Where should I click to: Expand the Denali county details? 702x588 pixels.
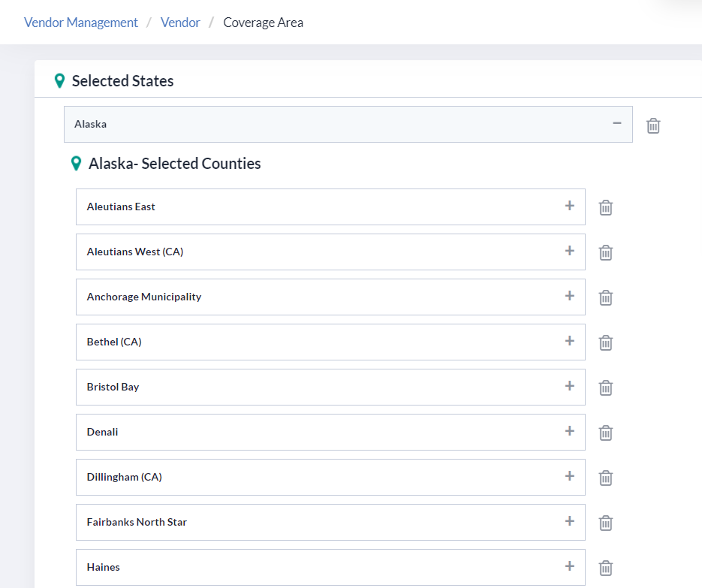click(569, 432)
